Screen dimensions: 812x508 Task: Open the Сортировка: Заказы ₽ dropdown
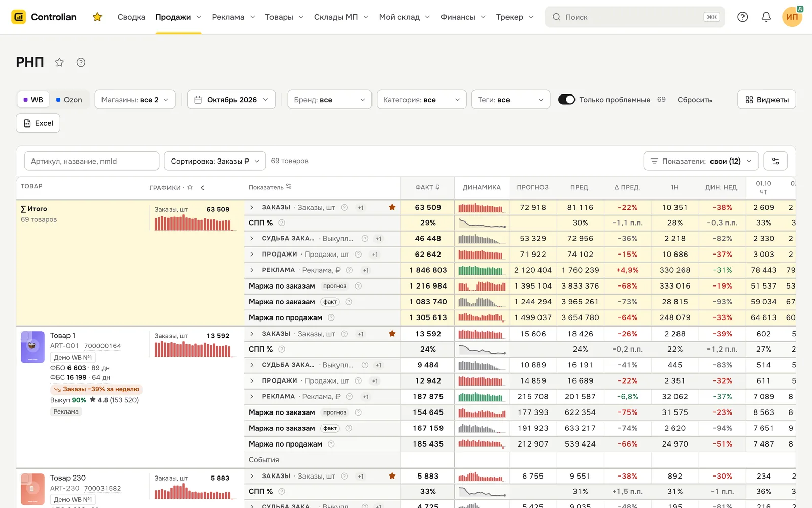pyautogui.click(x=215, y=161)
